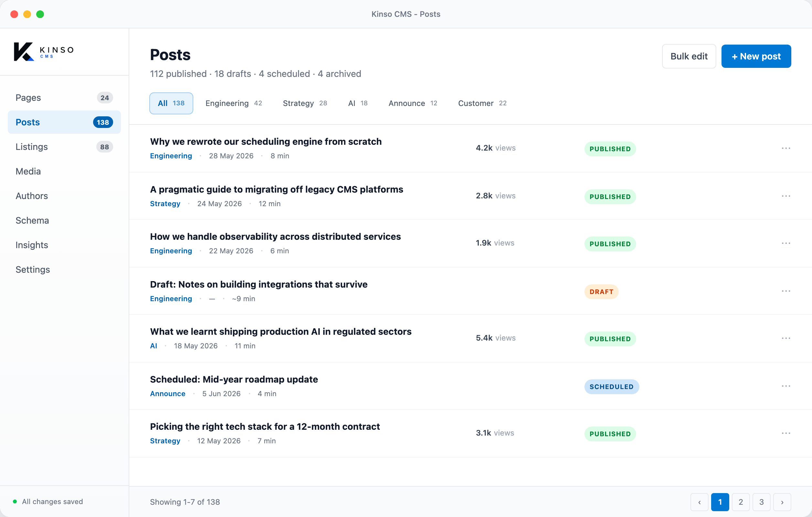The width and height of the screenshot is (812, 517).
Task: Open 'Scheduled: Mid-year roadmap update' post
Action: coord(234,379)
